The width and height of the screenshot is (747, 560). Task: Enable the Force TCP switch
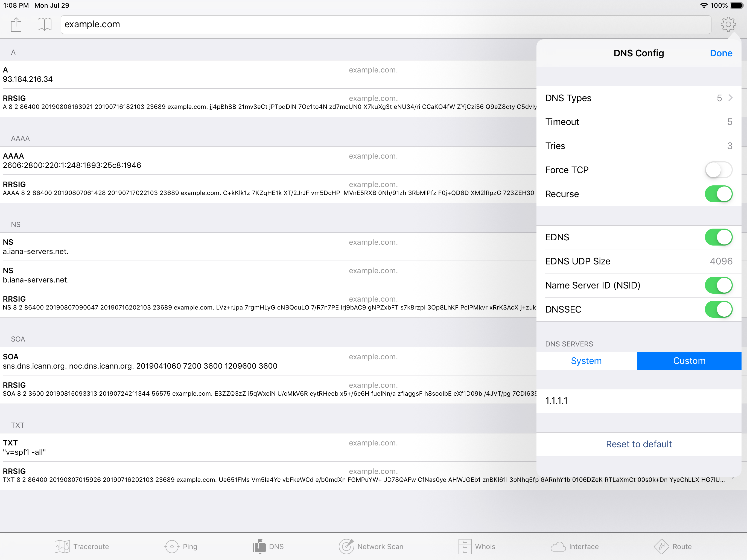point(718,170)
